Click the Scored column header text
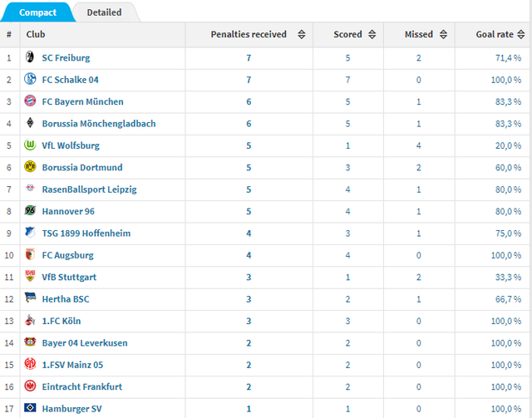The image size is (532, 418). point(347,34)
